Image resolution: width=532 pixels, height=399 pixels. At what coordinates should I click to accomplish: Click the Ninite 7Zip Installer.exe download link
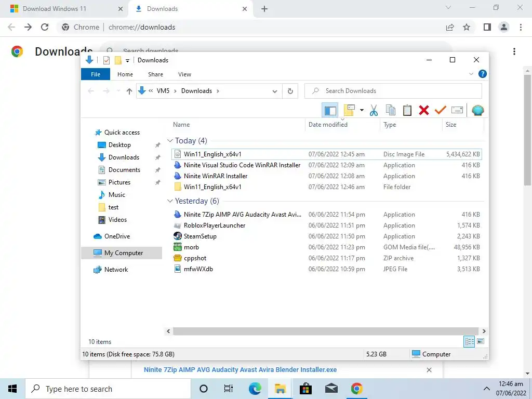240,370
